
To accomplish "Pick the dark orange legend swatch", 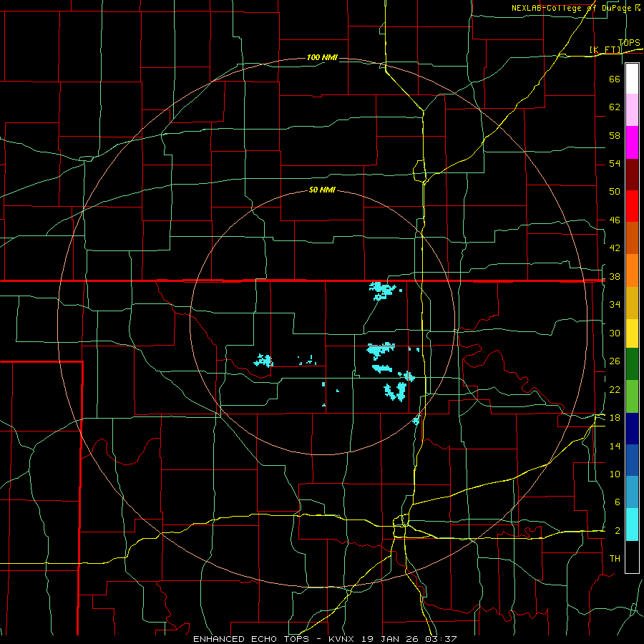I will (632, 238).
